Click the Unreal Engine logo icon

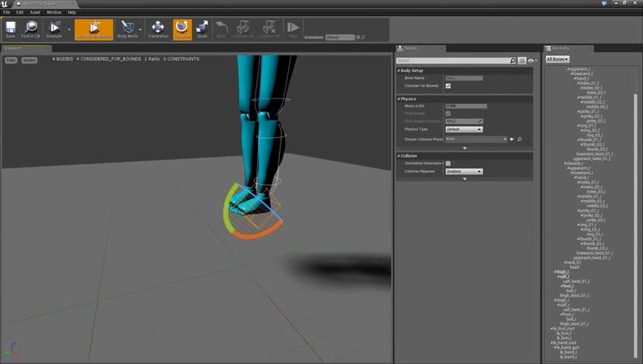(x=5, y=4)
